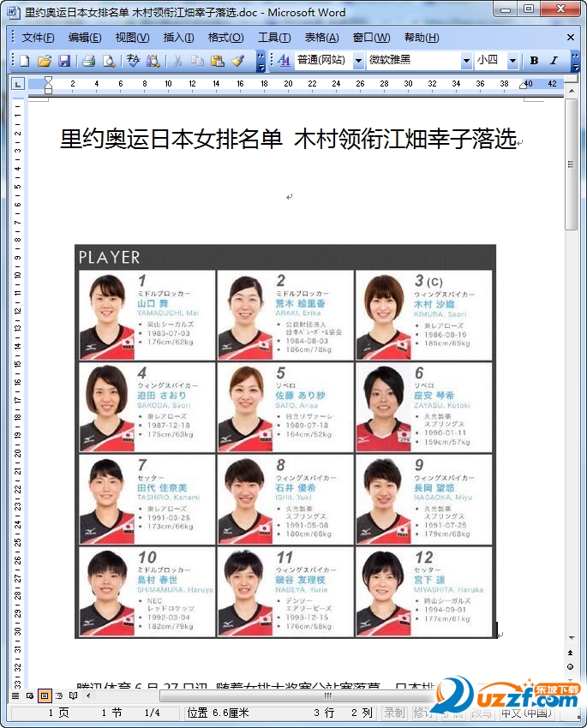Click the Word icon in title bar
The image size is (587, 728).
(14, 12)
